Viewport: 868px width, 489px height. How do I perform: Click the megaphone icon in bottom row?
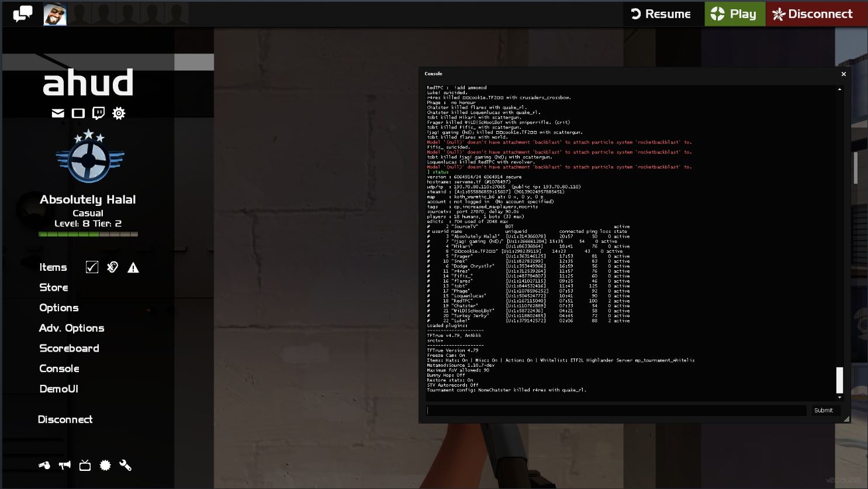tap(65, 465)
